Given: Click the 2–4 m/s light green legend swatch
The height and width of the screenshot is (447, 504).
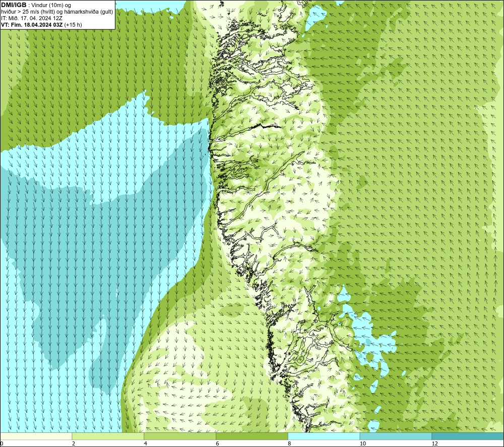Looking at the screenshot, I should point(108,436).
